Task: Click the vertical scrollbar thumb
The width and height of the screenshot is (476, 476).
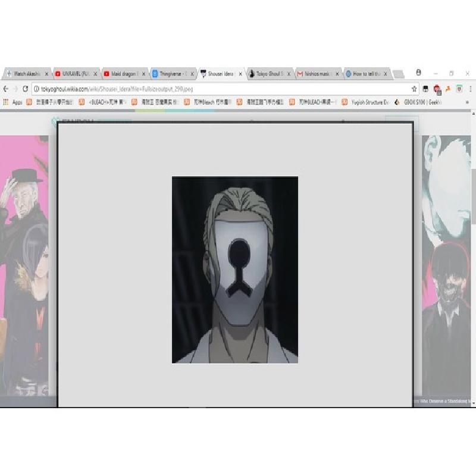Action: [473, 196]
